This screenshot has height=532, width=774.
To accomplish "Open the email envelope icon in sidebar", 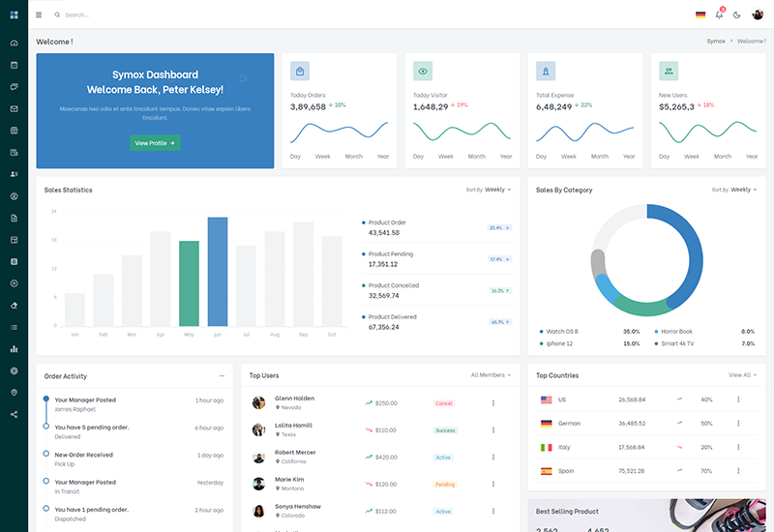I will 14,108.
